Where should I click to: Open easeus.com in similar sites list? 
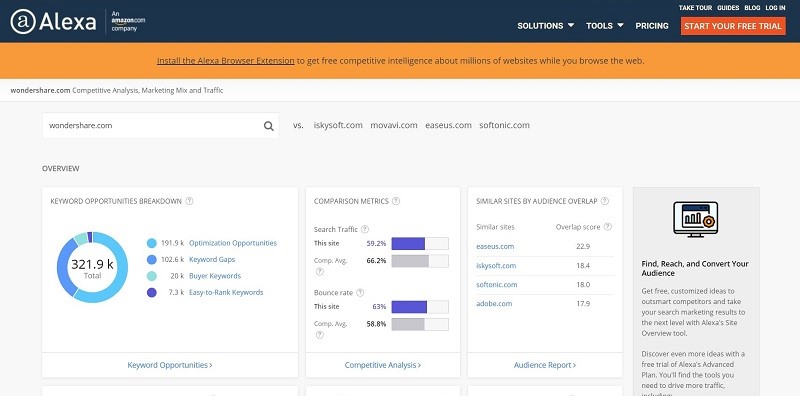[495, 246]
